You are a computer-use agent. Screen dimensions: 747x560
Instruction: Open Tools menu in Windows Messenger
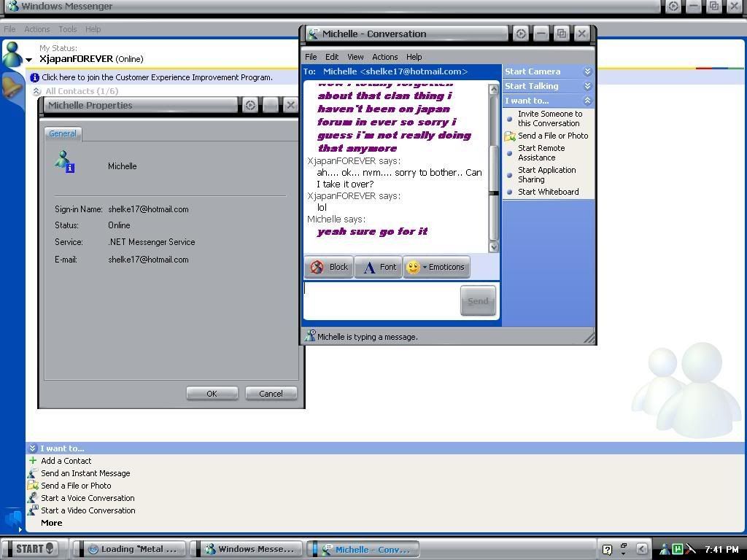68,29
